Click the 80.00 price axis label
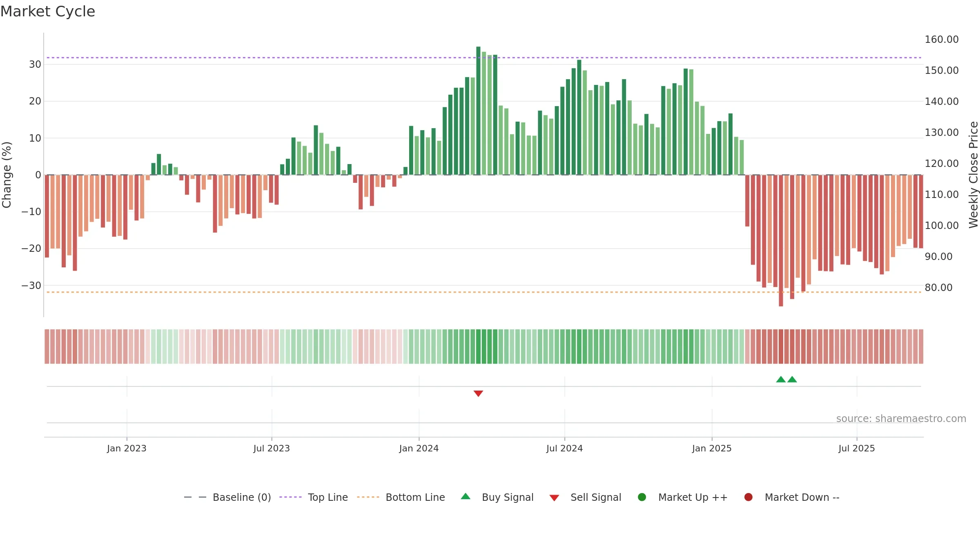Viewport: 980px width, 551px height. (939, 288)
